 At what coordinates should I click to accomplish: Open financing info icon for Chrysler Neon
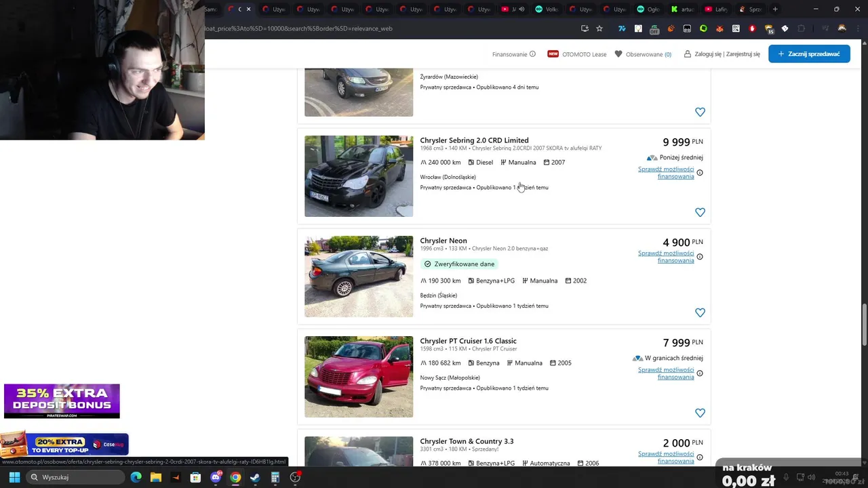tap(700, 257)
